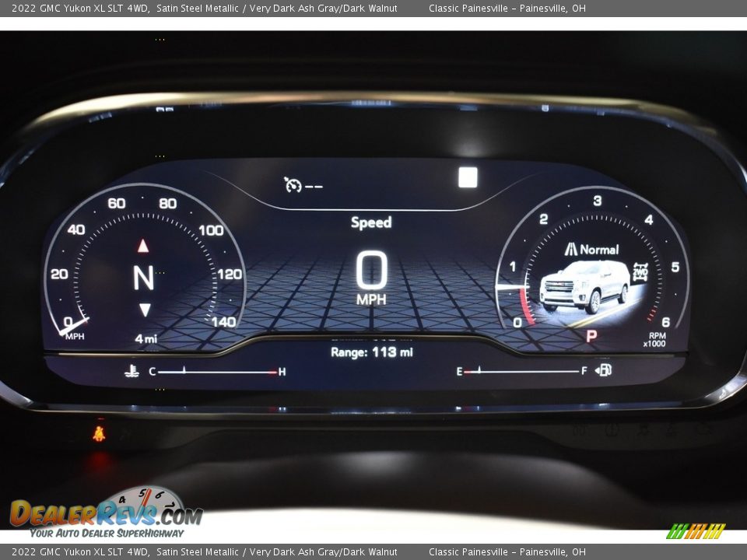
Task: Tap the red P gear indicator
Action: pyautogui.click(x=591, y=336)
